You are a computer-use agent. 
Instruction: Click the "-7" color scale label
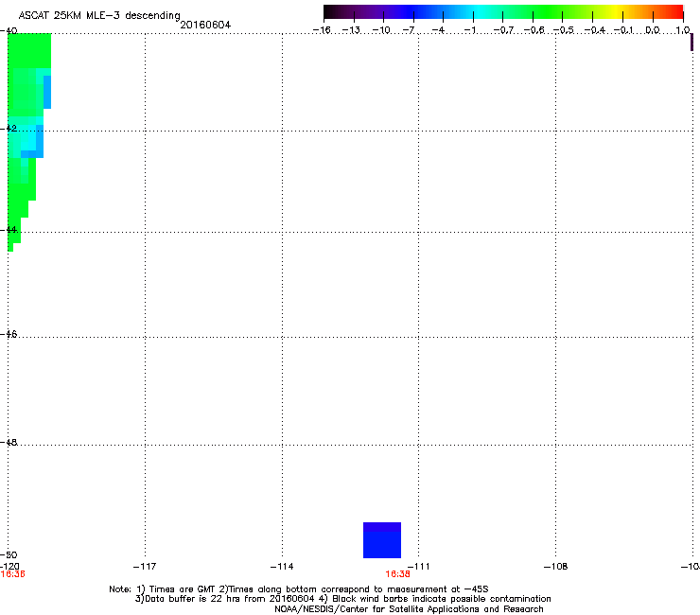point(409,30)
